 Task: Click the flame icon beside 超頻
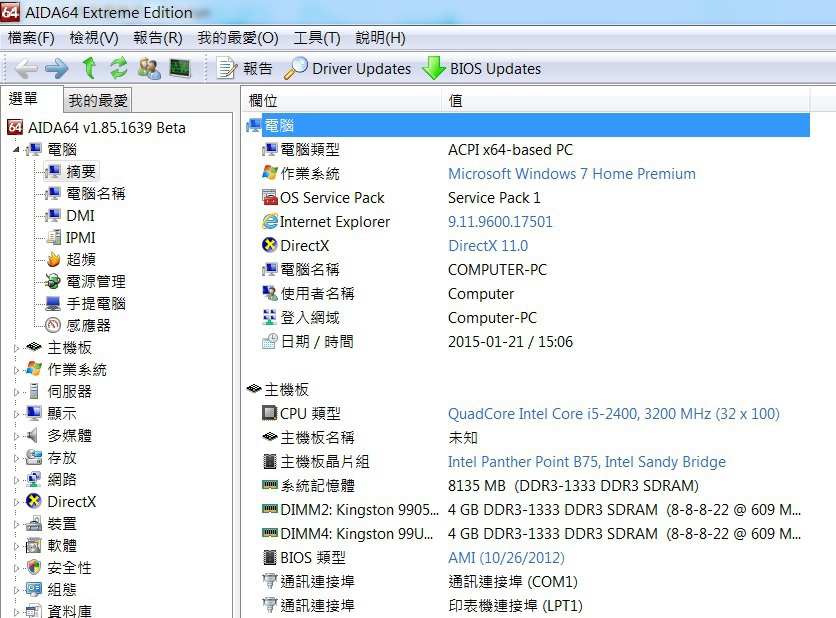pos(53,260)
